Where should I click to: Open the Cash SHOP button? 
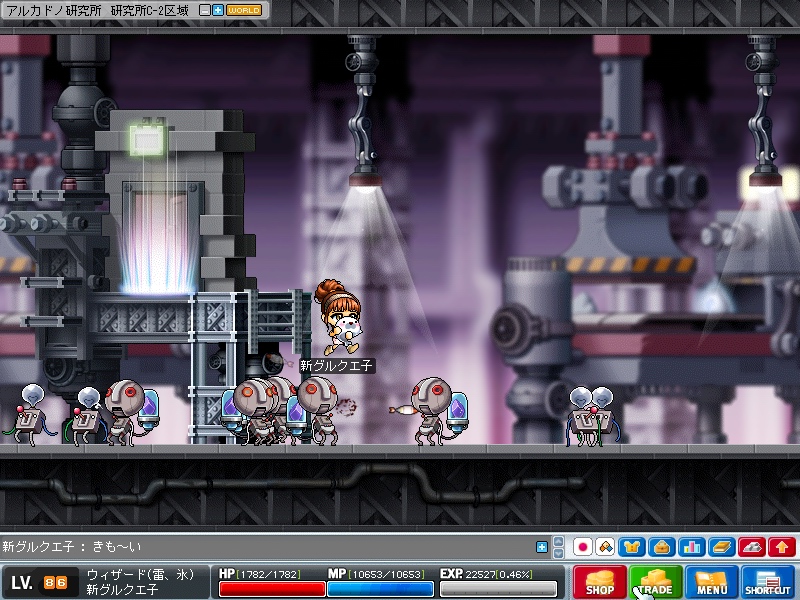(x=599, y=582)
